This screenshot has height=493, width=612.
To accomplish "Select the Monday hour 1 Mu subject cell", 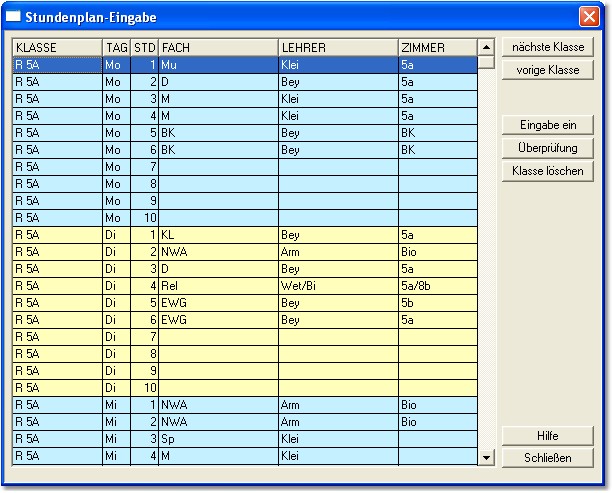I will pyautogui.click(x=217, y=64).
